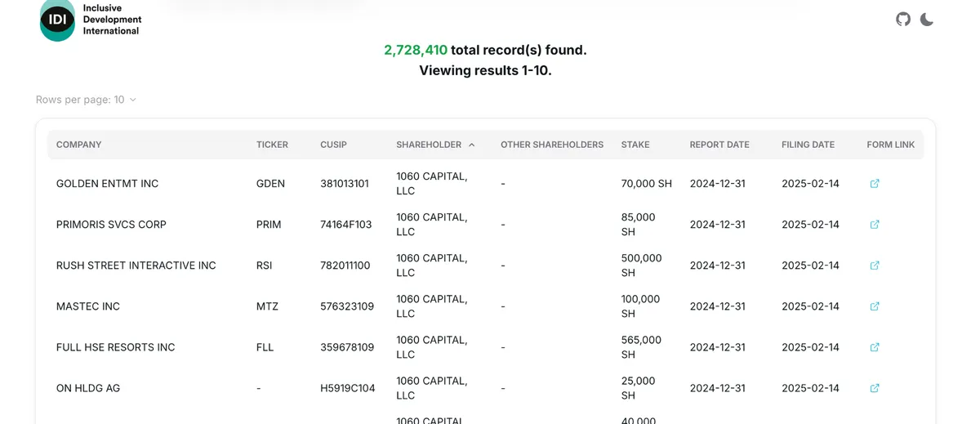Screen dimensions: 980x424
Task: Click the CUSIP column header
Action: pos(333,145)
